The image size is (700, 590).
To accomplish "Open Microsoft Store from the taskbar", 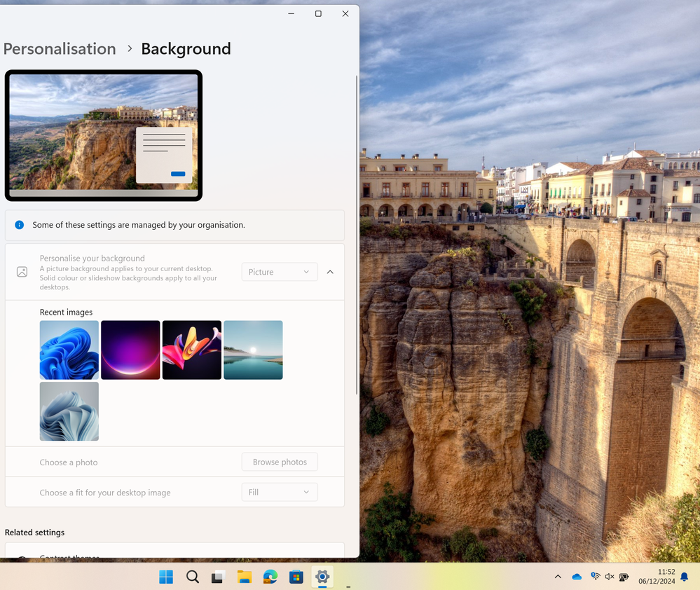I will [x=296, y=577].
